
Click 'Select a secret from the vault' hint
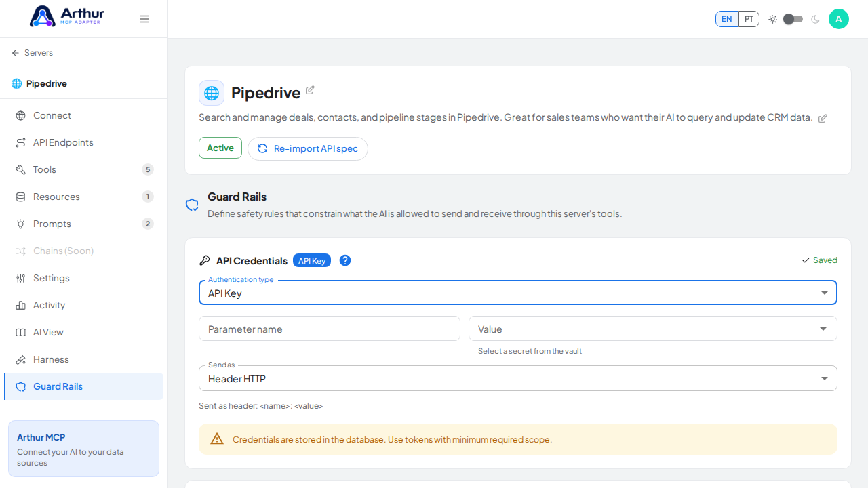[530, 351]
